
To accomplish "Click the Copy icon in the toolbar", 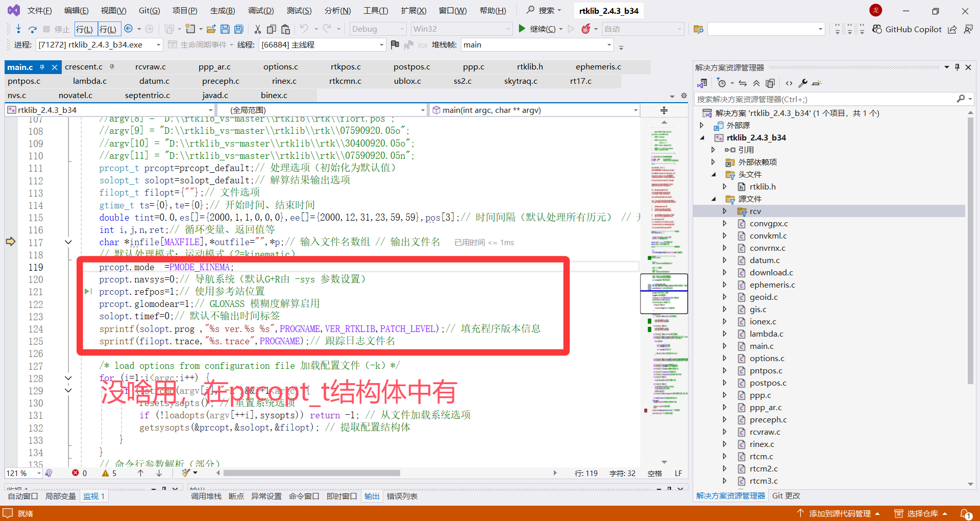I will (x=272, y=29).
